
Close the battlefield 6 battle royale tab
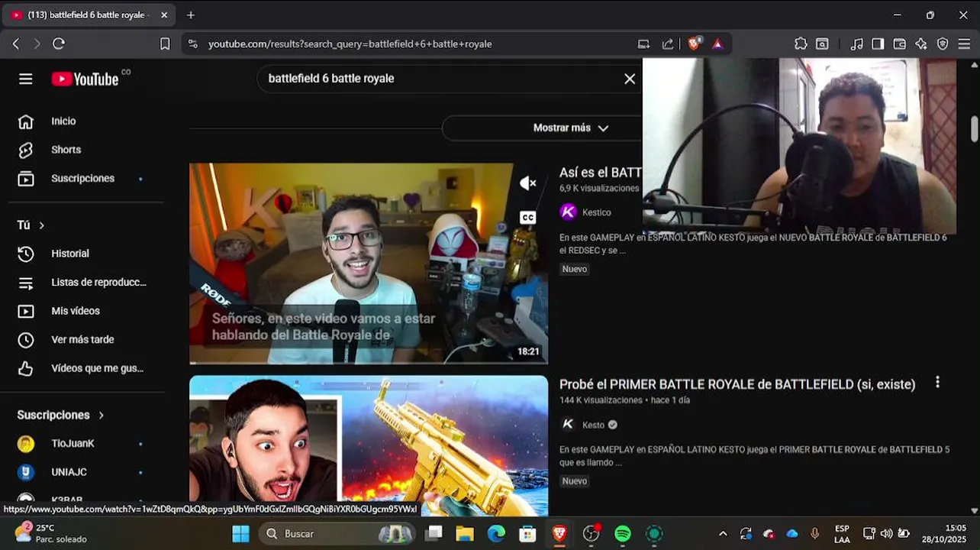coord(164,15)
